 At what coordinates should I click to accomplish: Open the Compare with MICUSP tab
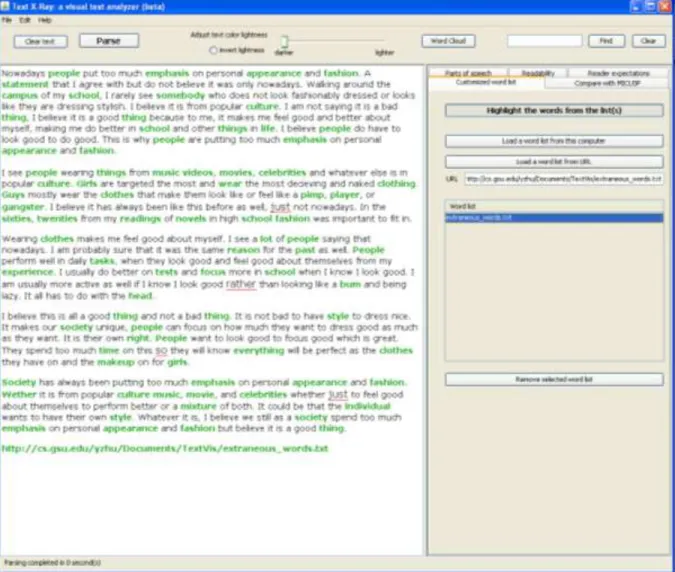point(607,83)
